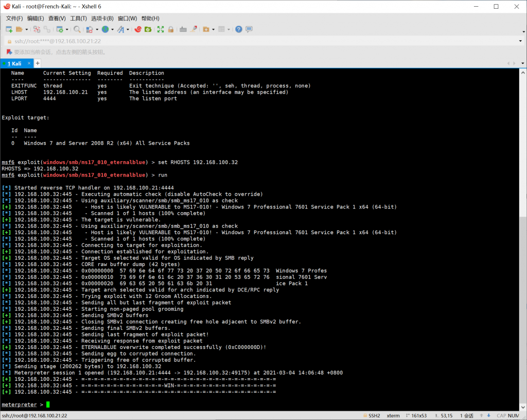The image size is (527, 420).
Task: Open the 查看(V) menu
Action: click(x=57, y=19)
